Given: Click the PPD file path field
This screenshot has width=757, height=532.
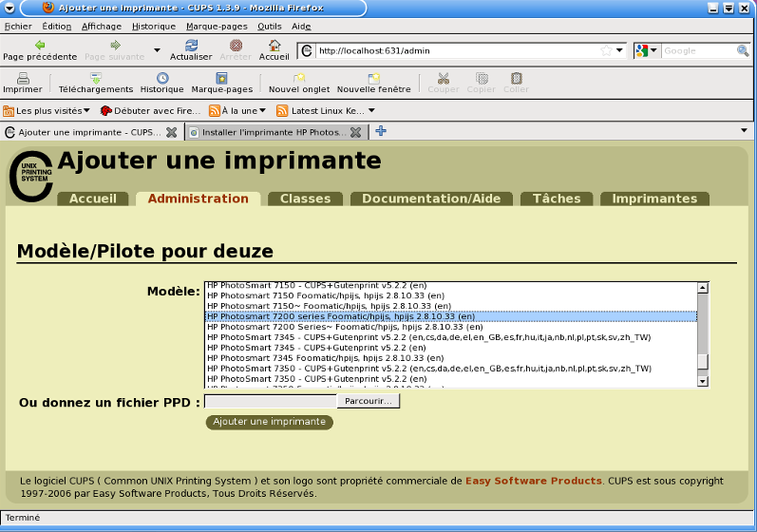Looking at the screenshot, I should (x=271, y=401).
